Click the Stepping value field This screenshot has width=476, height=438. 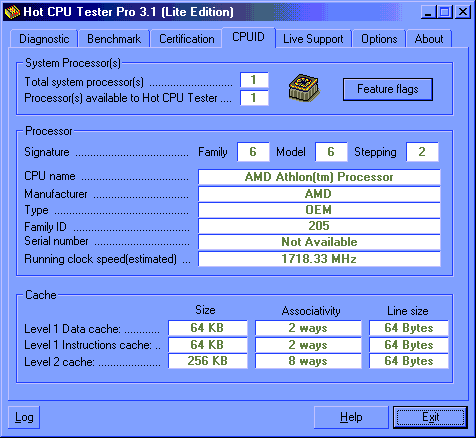point(422,152)
